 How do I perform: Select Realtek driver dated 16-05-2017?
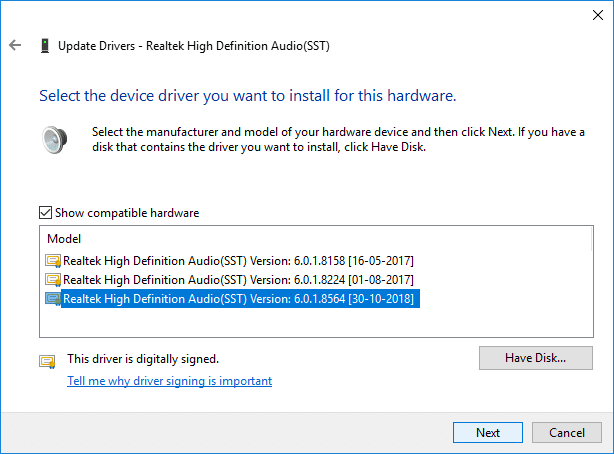(238, 261)
